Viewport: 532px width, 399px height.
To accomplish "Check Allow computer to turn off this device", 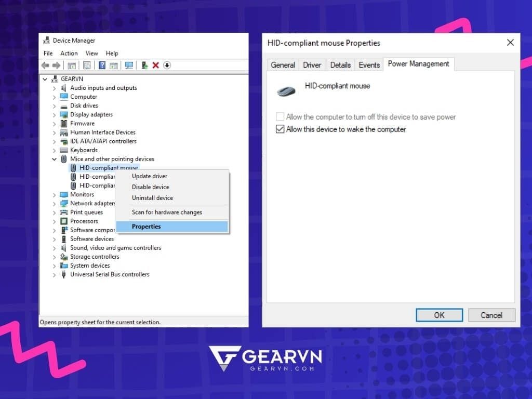I will 280,116.
